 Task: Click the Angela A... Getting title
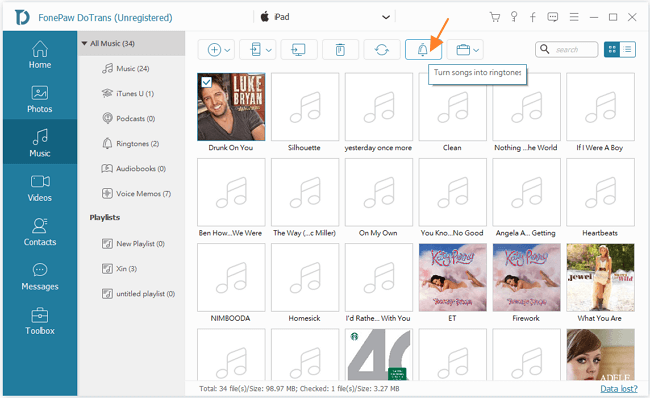point(526,233)
